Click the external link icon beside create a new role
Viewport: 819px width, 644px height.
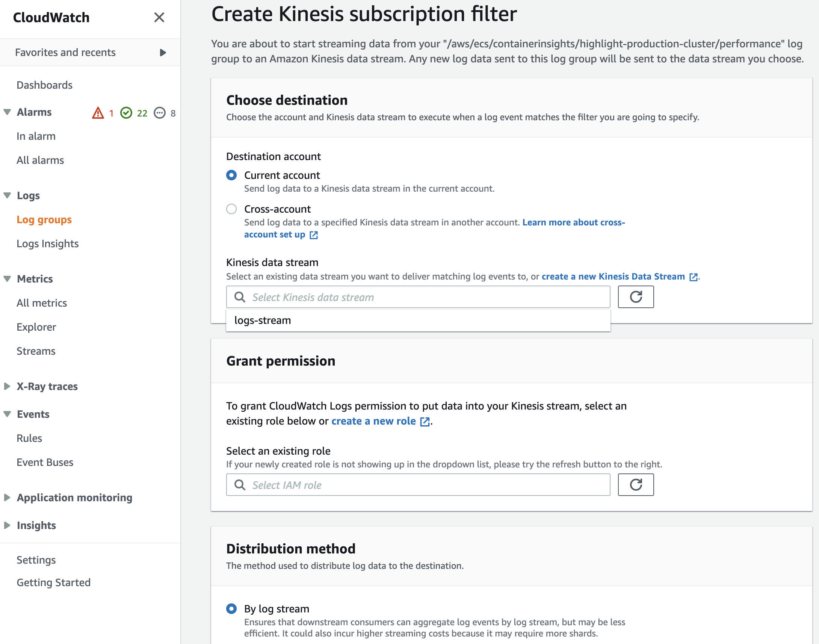tap(425, 422)
